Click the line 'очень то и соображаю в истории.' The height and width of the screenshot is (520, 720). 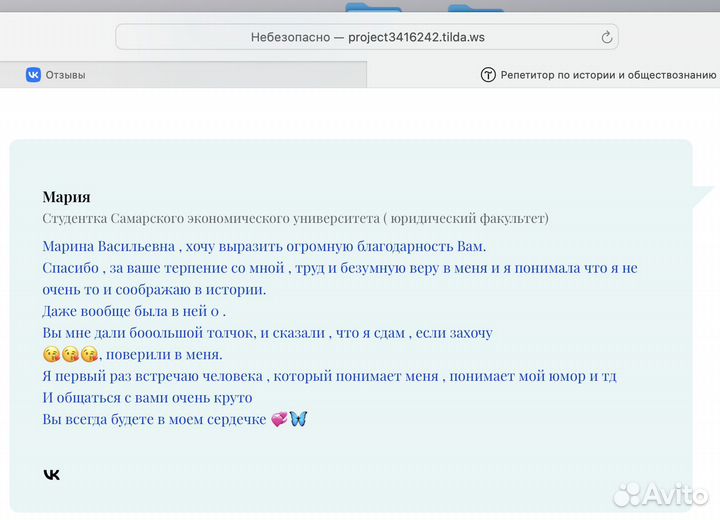154,289
